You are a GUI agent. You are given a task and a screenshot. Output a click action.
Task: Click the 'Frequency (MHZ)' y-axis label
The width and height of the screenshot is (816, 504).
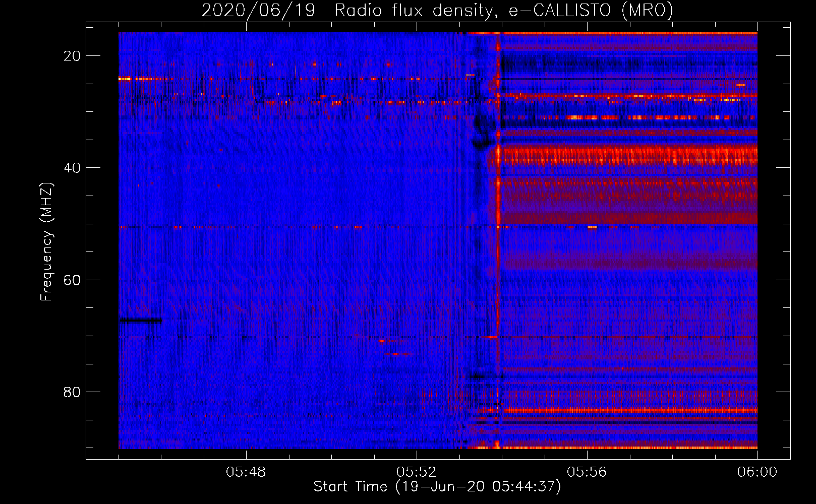(46, 241)
